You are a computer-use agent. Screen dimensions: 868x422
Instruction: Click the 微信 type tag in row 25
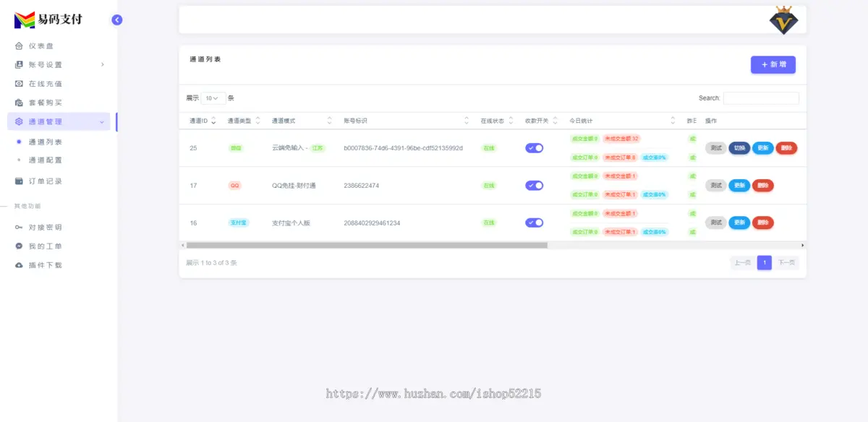pyautogui.click(x=236, y=148)
